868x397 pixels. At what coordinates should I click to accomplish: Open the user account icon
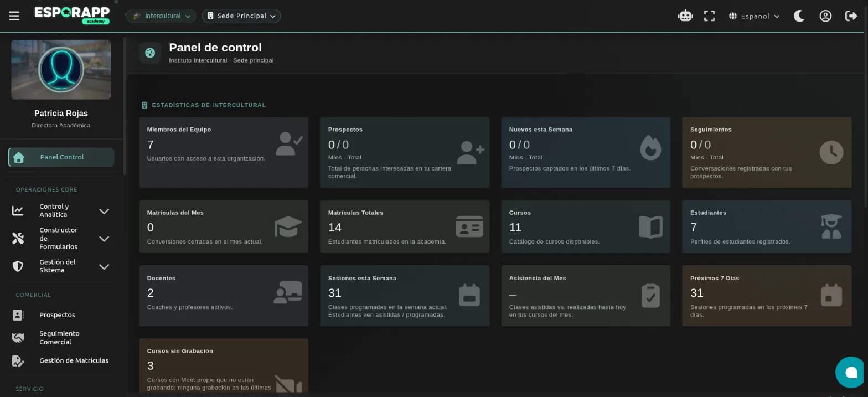[x=825, y=16]
